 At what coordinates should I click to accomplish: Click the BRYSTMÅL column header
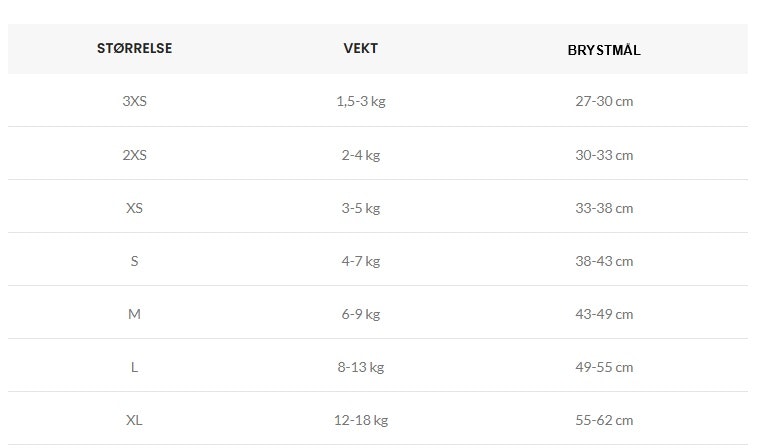604,50
